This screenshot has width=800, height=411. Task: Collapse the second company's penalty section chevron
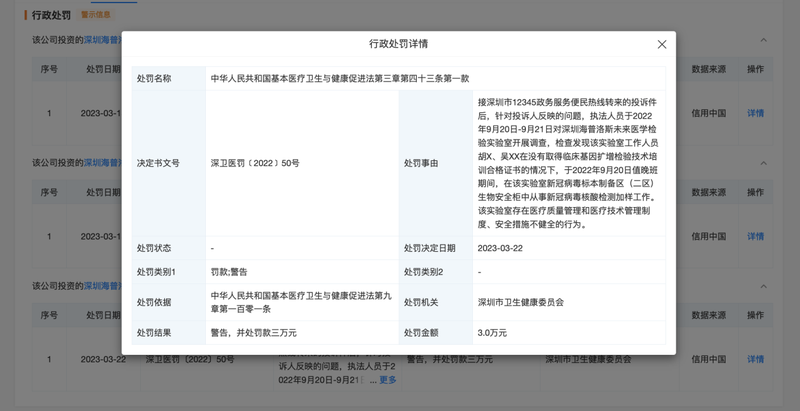pyautogui.click(x=764, y=162)
